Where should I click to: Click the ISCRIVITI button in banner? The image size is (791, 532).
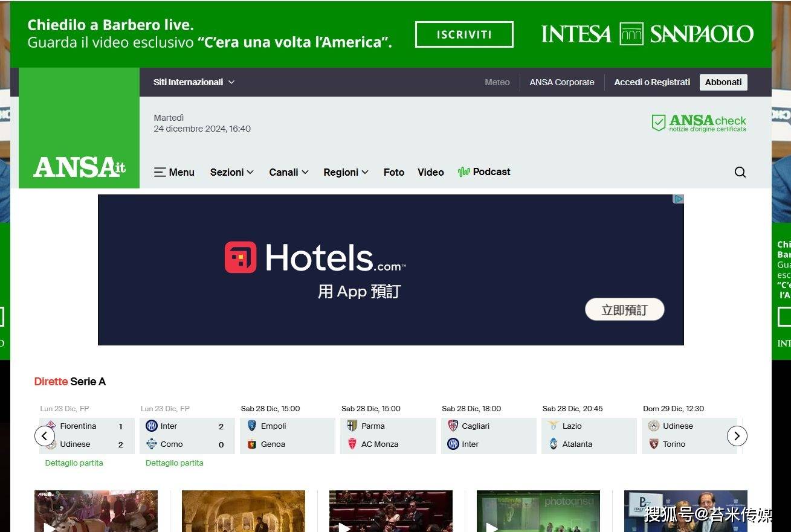[x=464, y=34]
